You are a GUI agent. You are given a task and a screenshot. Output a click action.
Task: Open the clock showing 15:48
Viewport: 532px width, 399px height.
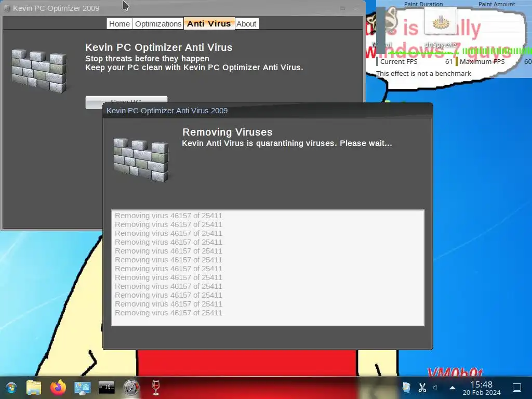(482, 388)
